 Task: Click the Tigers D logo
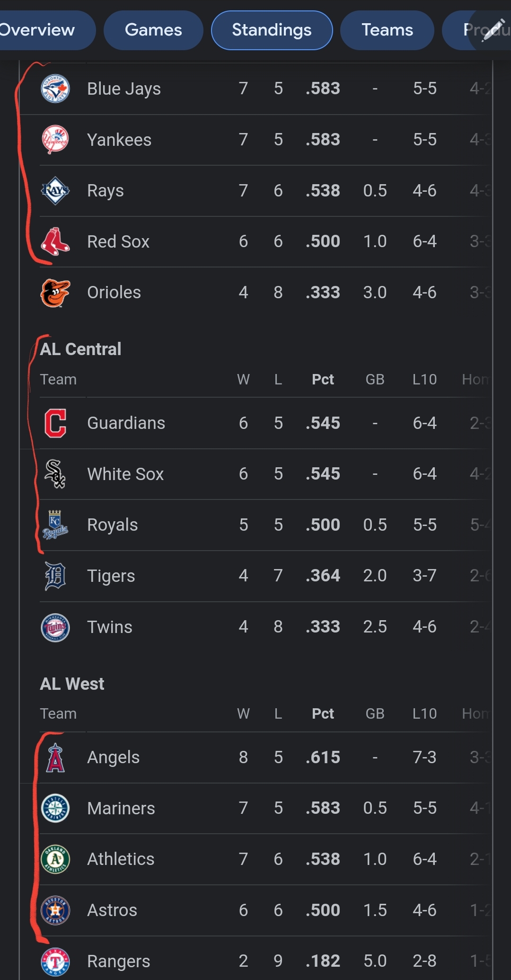pyautogui.click(x=55, y=576)
